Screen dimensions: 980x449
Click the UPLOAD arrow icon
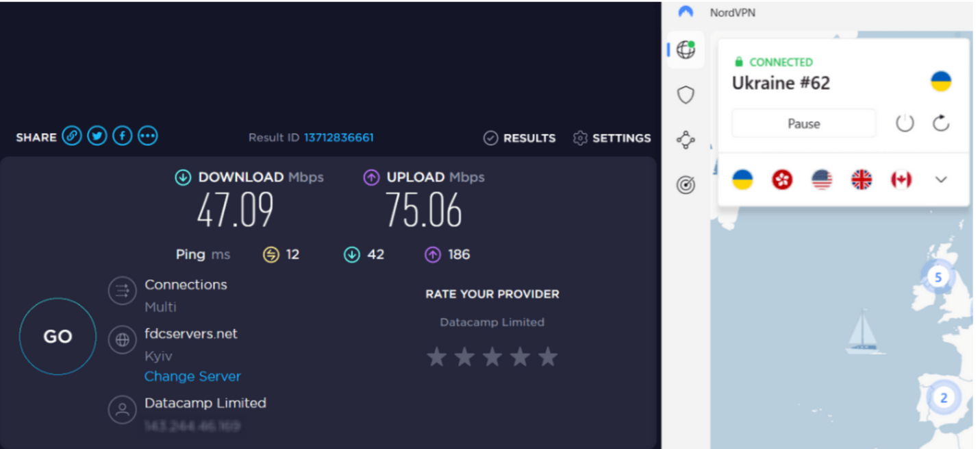(371, 178)
